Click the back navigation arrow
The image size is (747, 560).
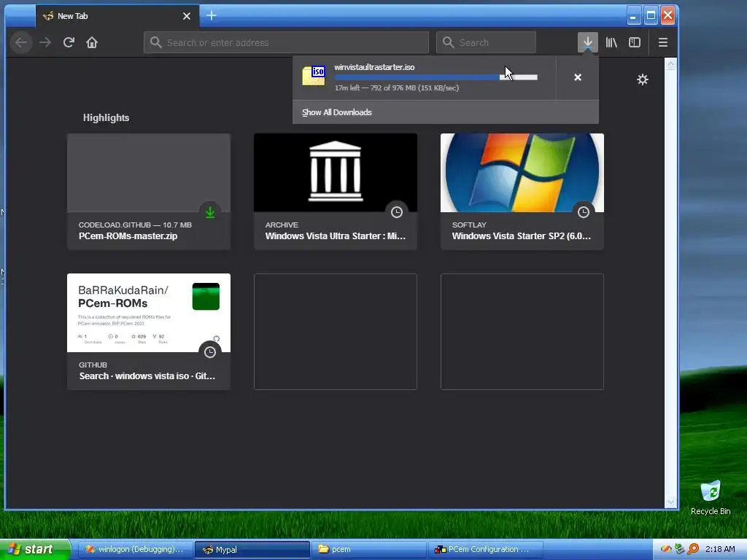[21, 43]
